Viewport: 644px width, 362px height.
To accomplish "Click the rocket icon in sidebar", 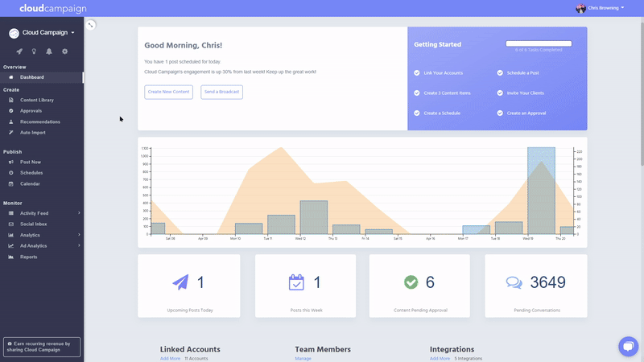I will [19, 51].
